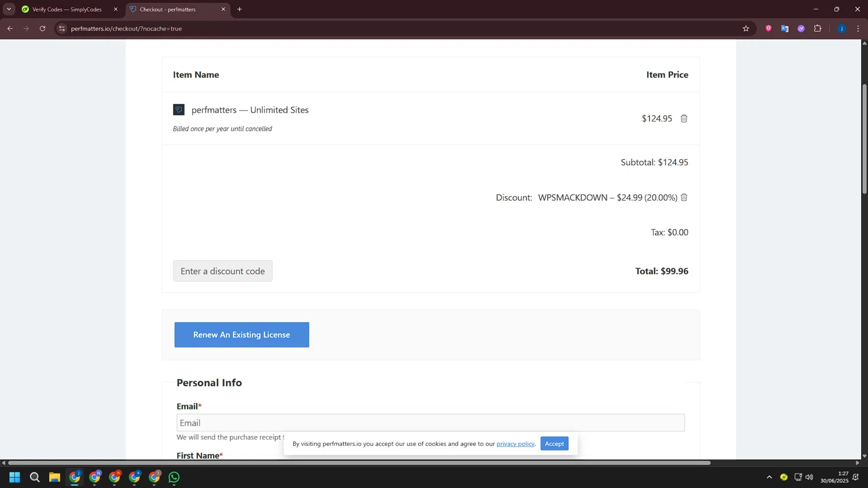Click the Tax: $0.00 text
This screenshot has width=868, height=488.
(x=670, y=232)
